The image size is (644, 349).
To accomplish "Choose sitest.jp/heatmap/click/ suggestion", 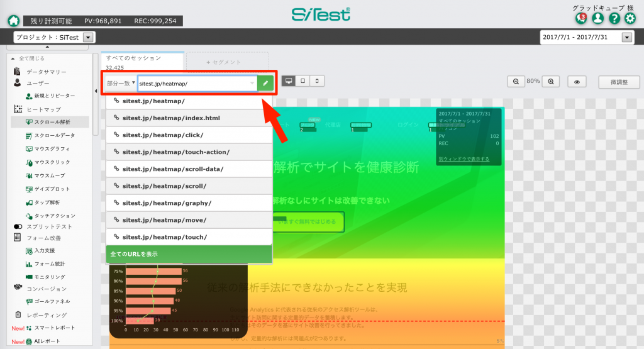I will (189, 135).
